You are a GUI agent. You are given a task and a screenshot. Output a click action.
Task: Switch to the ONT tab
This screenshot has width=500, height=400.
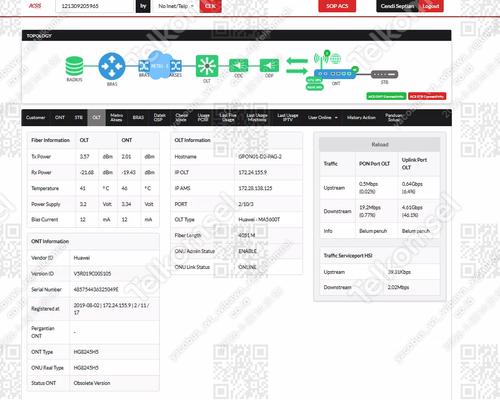pos(60,118)
